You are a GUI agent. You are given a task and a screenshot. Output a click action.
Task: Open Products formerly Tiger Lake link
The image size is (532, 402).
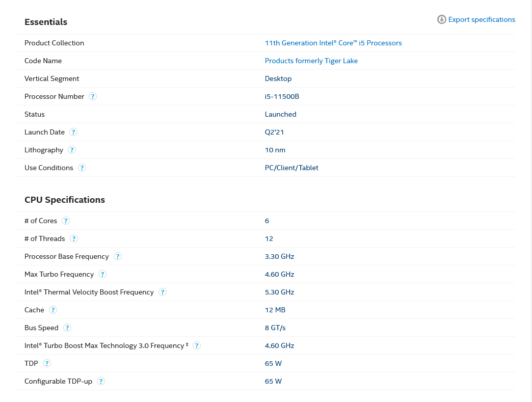click(x=311, y=61)
